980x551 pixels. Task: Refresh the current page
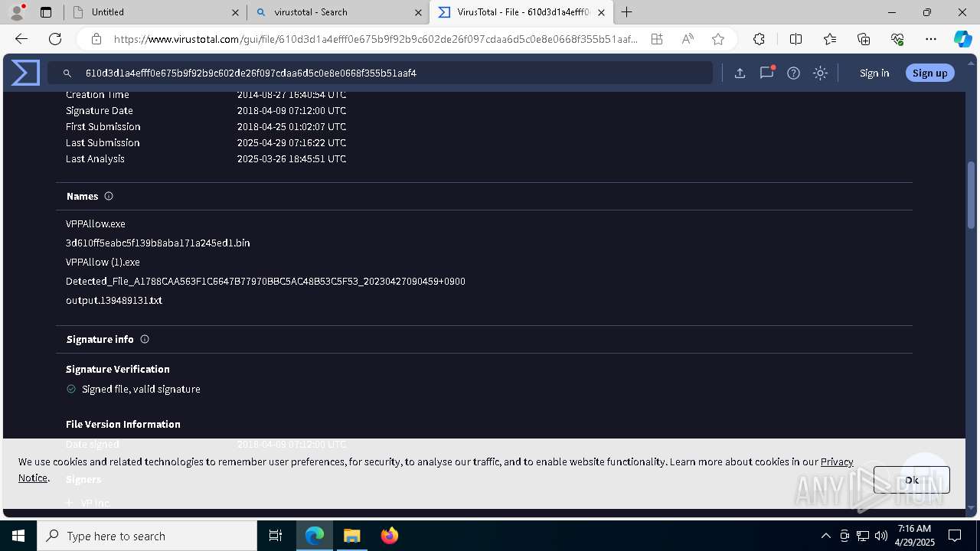[x=55, y=39]
